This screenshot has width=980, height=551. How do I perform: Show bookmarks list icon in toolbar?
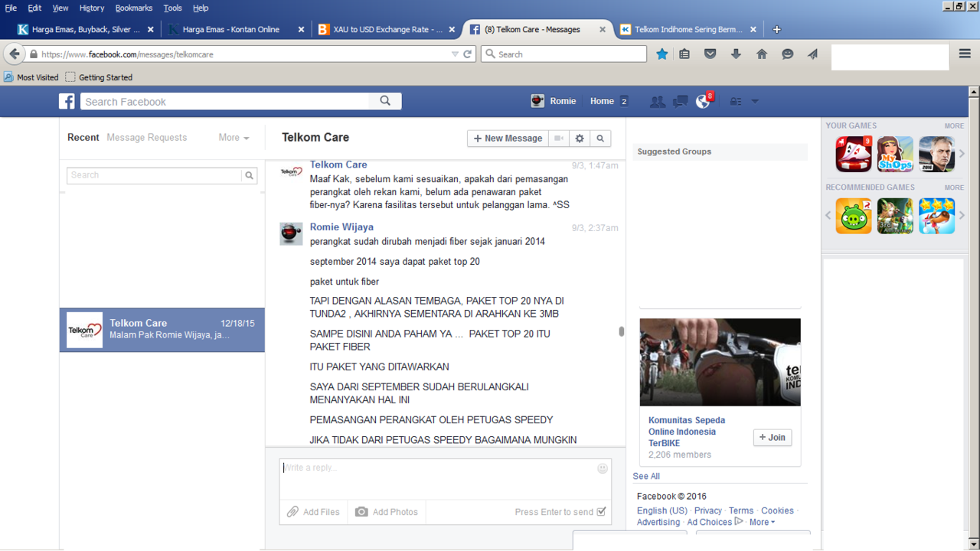point(685,54)
